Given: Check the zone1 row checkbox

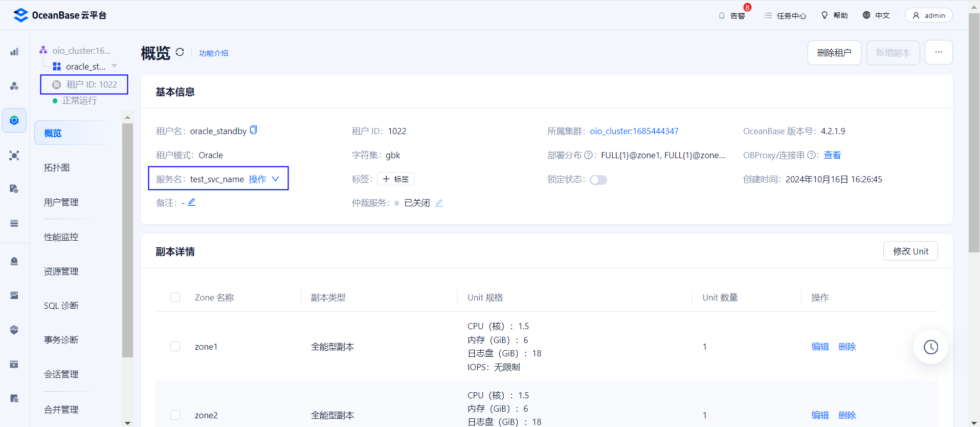Looking at the screenshot, I should click(x=175, y=347).
